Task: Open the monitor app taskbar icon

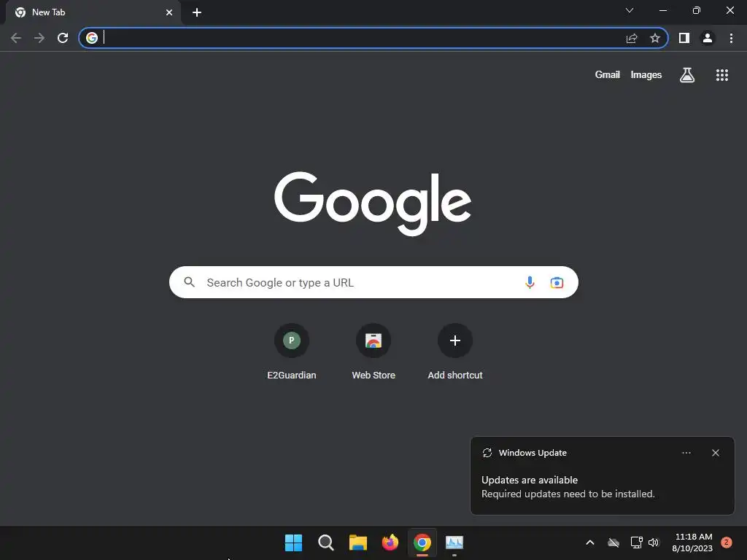Action: point(454,542)
